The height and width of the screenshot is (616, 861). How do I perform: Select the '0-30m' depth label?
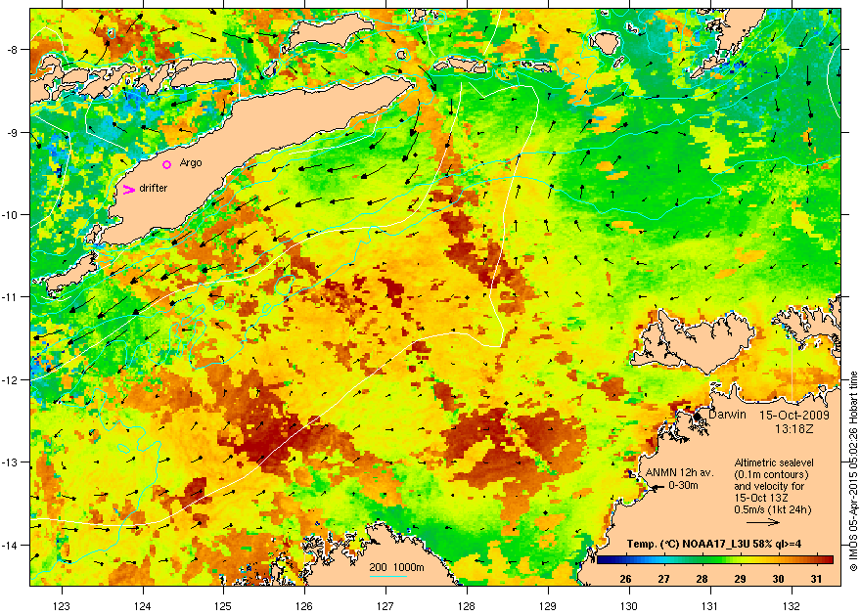click(683, 485)
